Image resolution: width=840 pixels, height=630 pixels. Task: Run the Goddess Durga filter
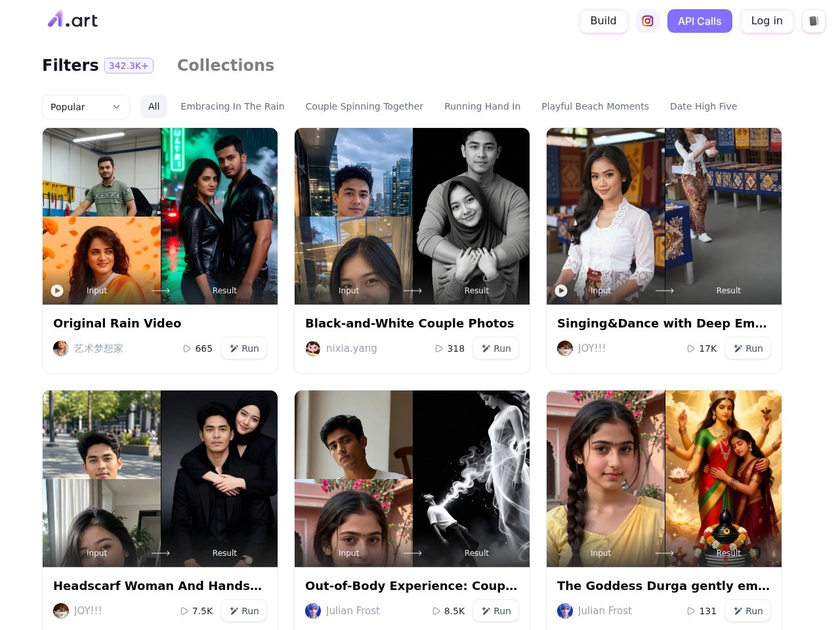[748, 611]
